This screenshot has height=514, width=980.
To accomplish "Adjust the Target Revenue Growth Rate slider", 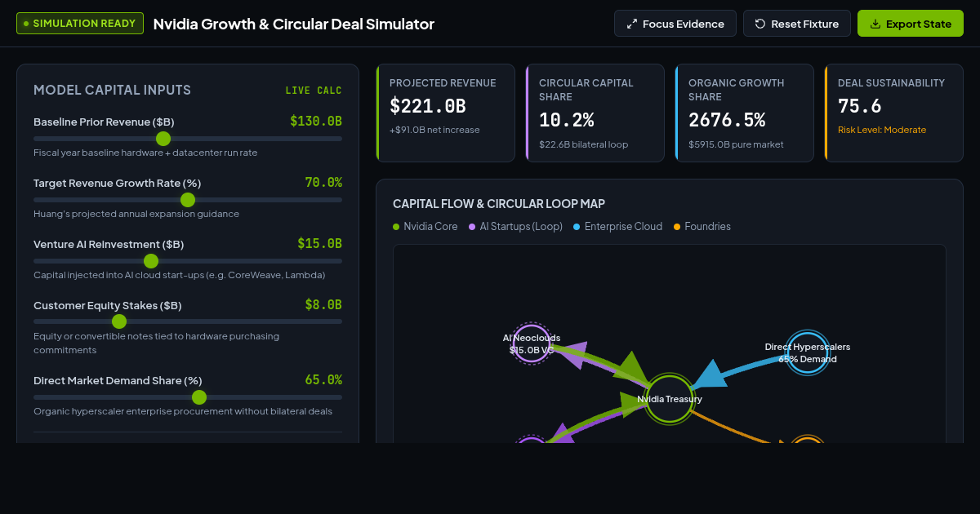I will coord(188,200).
